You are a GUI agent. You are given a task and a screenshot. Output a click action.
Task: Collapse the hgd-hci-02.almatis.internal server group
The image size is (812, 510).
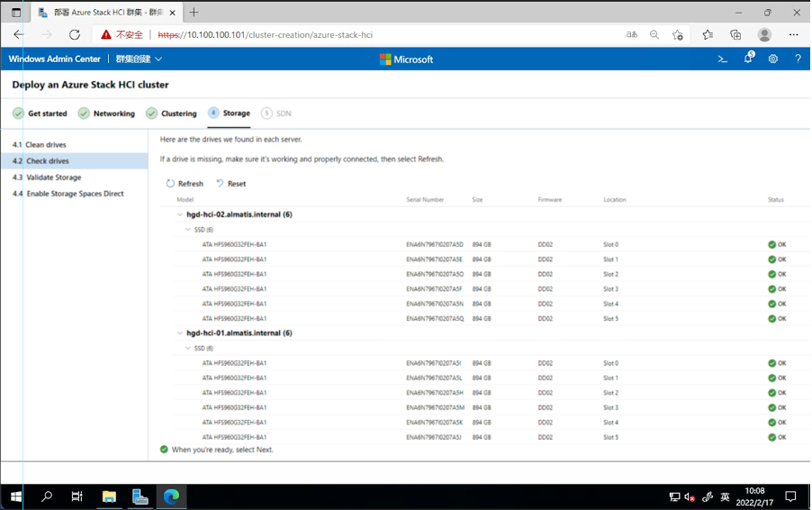click(180, 214)
